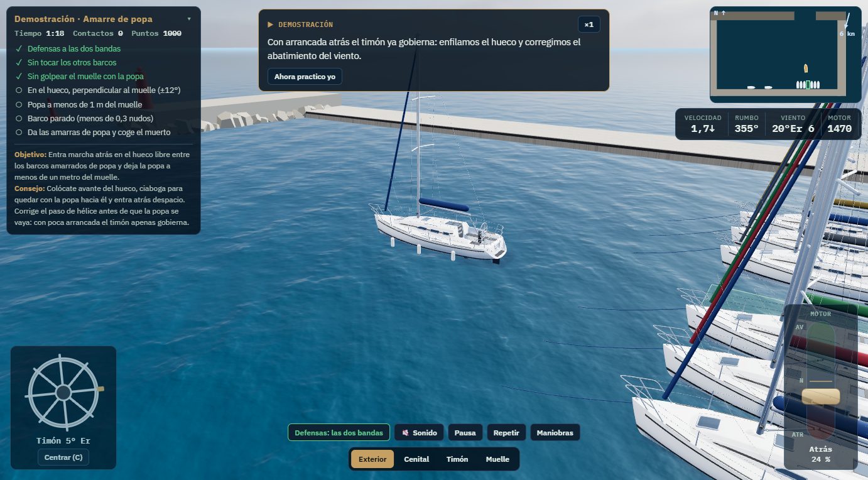Click the play triangle icon beside DEMOSTRACIÓN

pos(271,25)
